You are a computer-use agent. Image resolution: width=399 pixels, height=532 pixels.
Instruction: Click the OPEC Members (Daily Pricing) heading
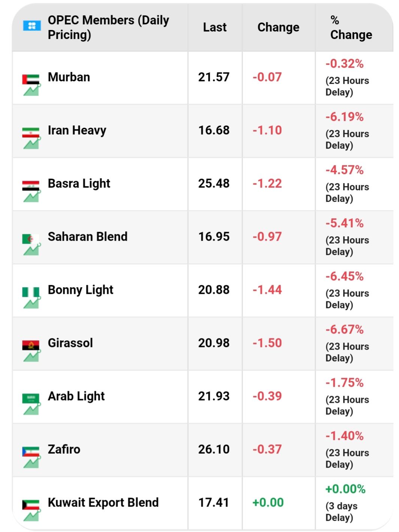pyautogui.click(x=108, y=27)
